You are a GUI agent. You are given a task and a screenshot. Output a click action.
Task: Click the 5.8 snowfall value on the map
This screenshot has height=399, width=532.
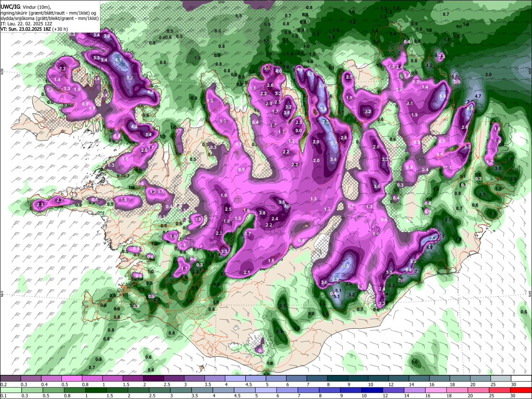(x=323, y=109)
